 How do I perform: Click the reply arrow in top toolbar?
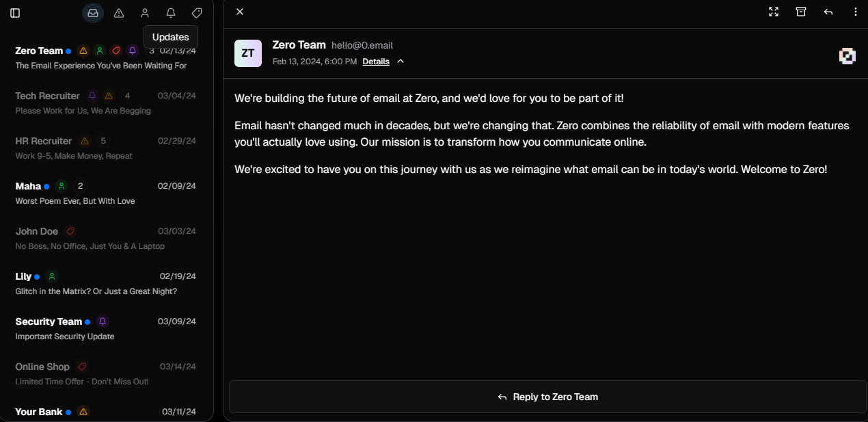point(828,12)
